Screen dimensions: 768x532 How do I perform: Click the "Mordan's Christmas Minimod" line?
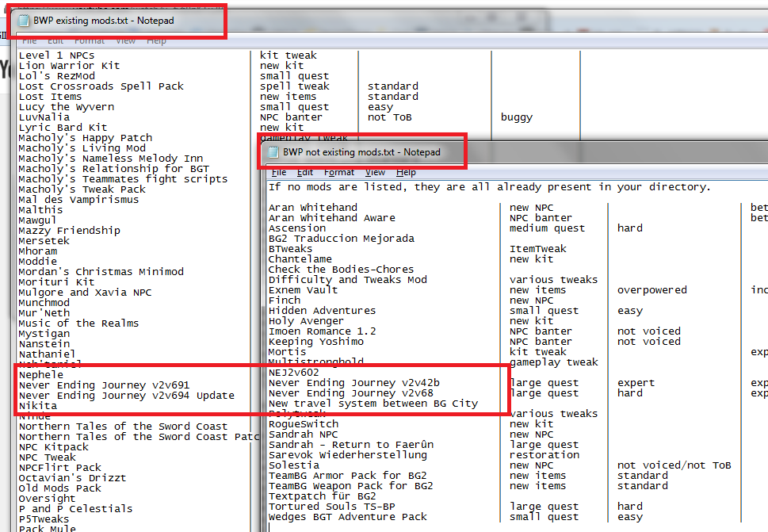[101, 271]
